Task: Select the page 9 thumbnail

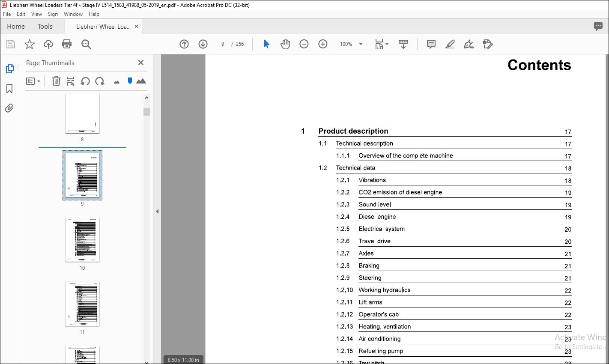Action: point(82,175)
